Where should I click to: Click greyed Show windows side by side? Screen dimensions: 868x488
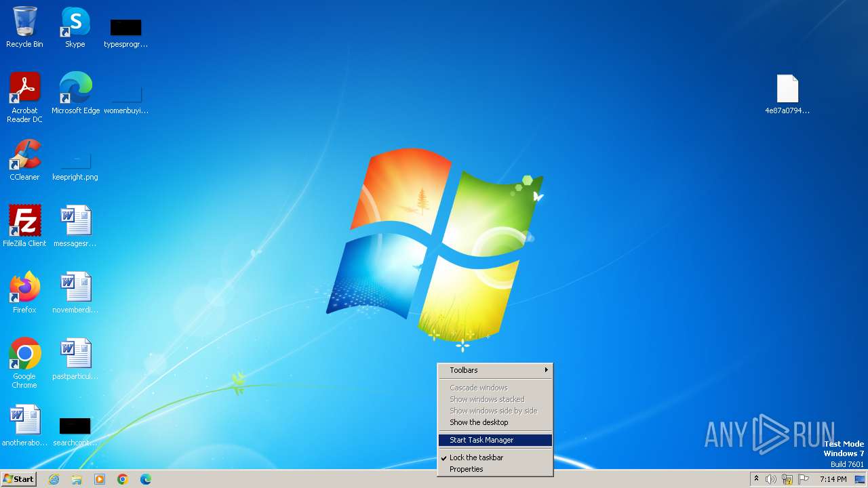pyautogui.click(x=495, y=411)
